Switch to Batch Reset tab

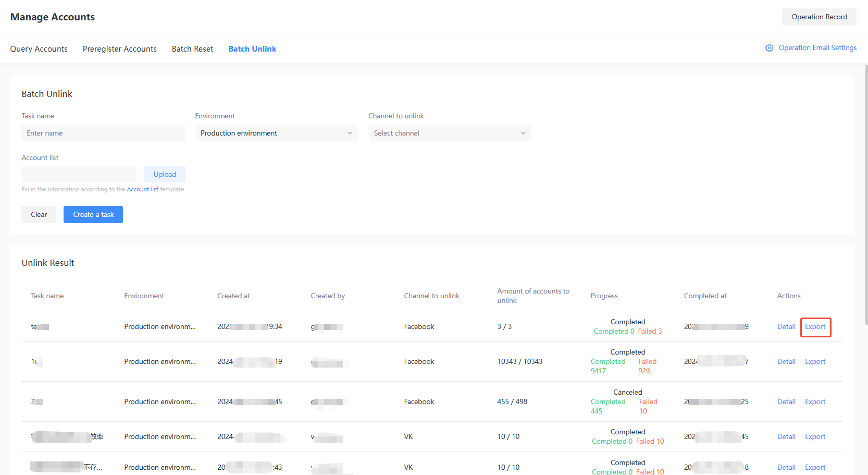pos(193,49)
